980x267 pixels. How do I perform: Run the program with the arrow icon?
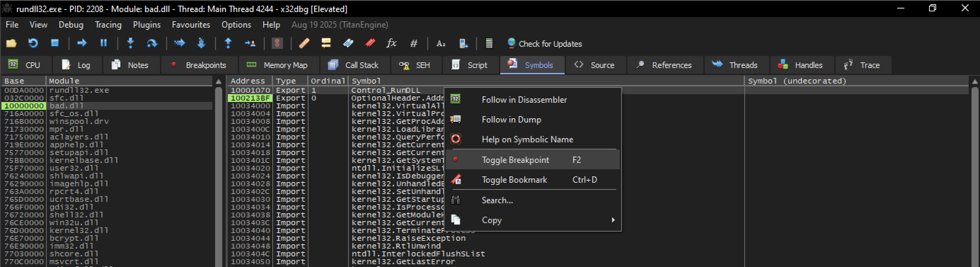coord(82,43)
